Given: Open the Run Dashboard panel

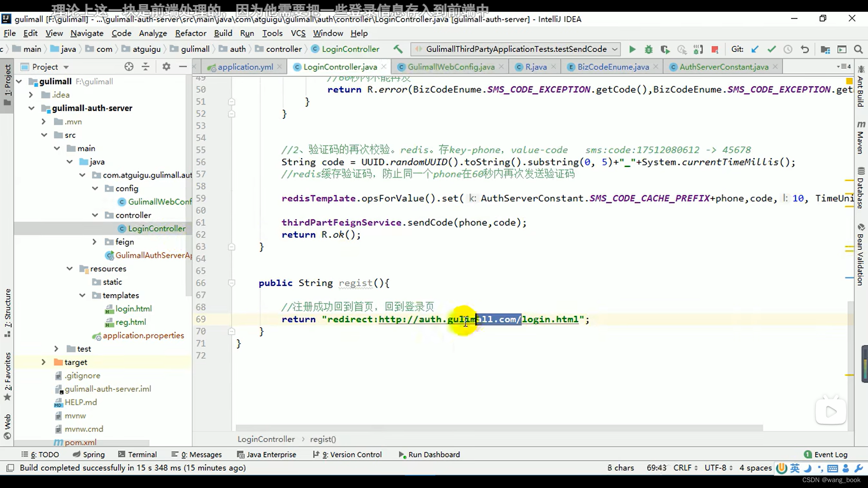Looking at the screenshot, I should pos(429,455).
